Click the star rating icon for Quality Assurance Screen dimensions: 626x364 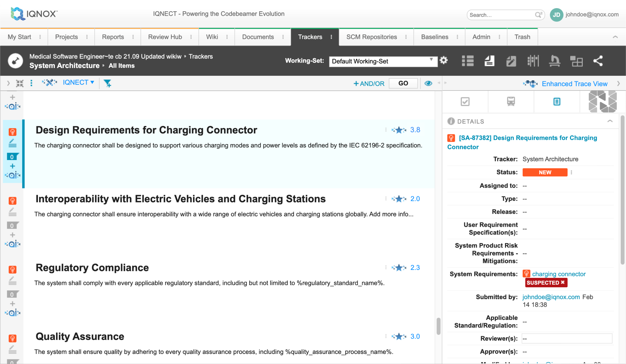point(399,336)
